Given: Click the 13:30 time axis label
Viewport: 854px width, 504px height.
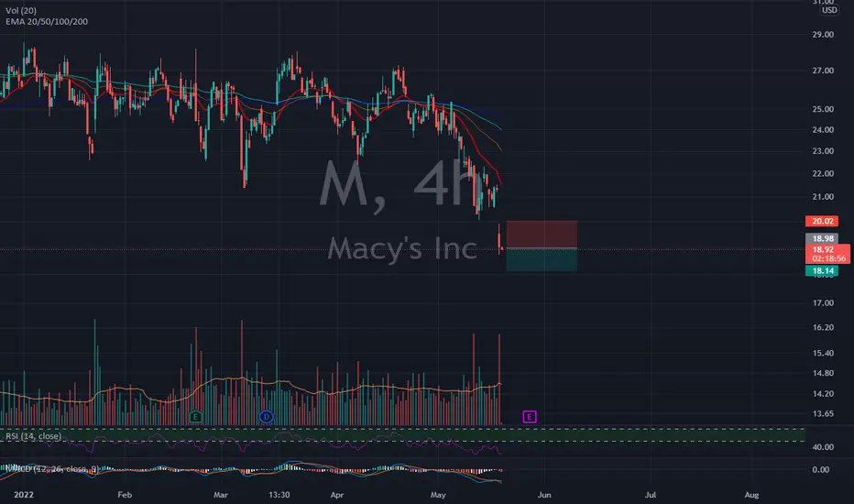Looking at the screenshot, I should [279, 495].
